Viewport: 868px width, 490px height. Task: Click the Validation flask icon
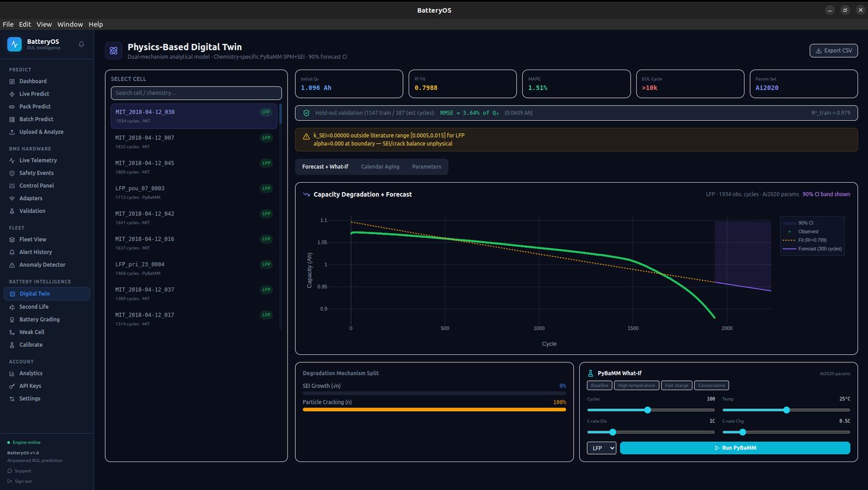click(12, 211)
